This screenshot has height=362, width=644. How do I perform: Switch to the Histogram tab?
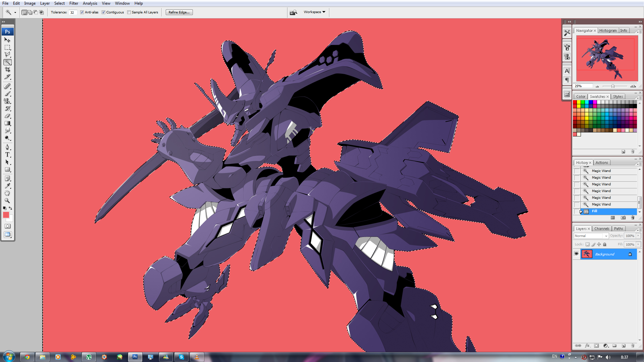[x=608, y=31]
